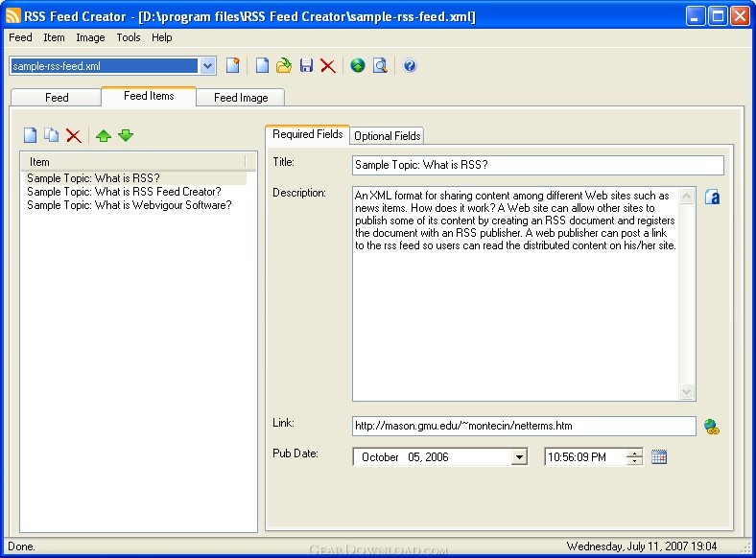Move the item down with green arrow
The width and height of the screenshot is (756, 558).
126,135
